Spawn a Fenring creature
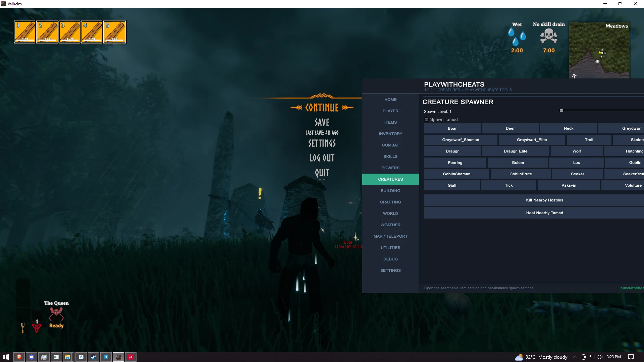 coord(455,163)
